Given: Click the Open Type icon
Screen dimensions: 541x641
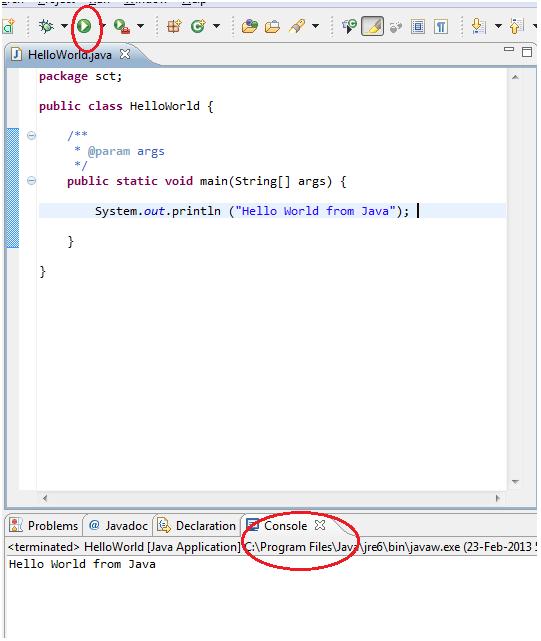Looking at the screenshot, I should 249,27.
